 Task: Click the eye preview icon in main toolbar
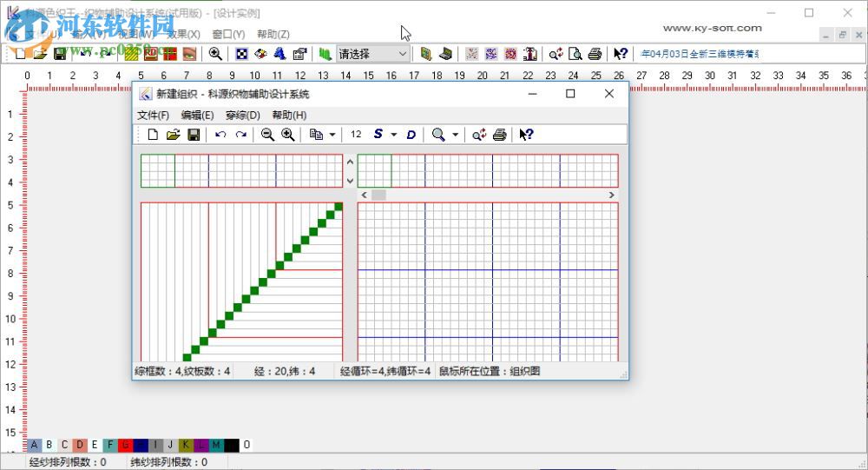pos(189,54)
